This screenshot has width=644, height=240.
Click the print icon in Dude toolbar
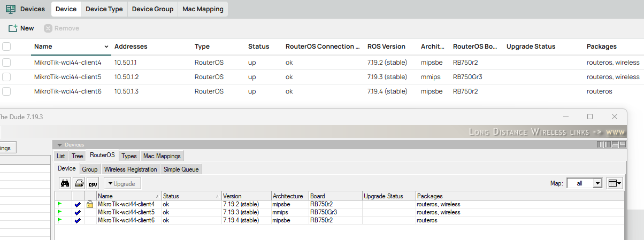click(x=79, y=183)
